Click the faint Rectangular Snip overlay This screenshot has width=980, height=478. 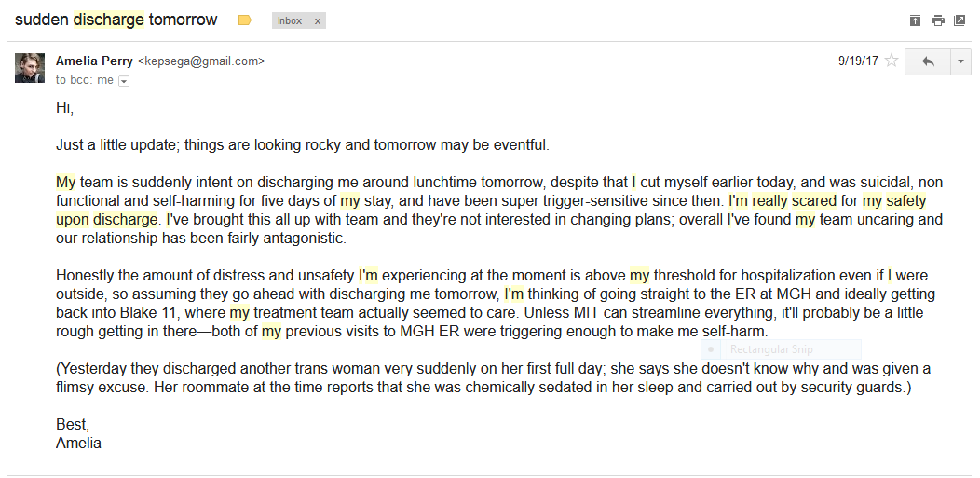(781, 349)
